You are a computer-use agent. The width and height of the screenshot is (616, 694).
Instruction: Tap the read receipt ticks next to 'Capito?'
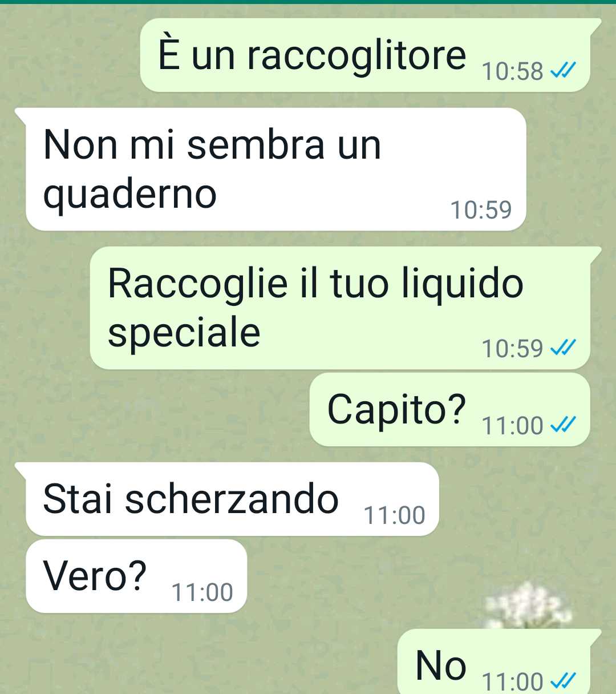563,425
